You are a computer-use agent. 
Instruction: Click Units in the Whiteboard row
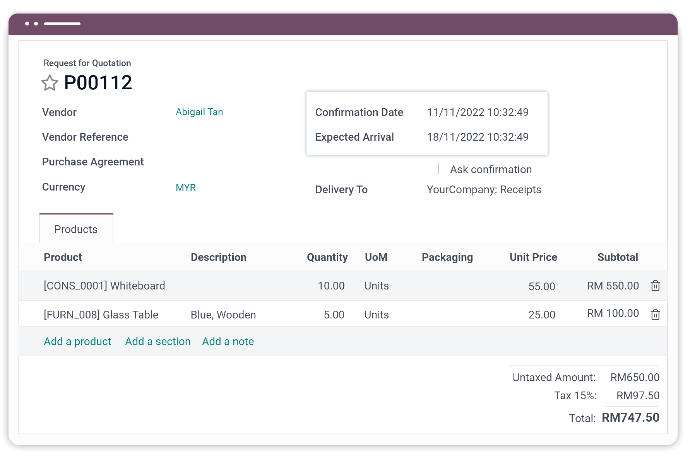[x=376, y=286]
